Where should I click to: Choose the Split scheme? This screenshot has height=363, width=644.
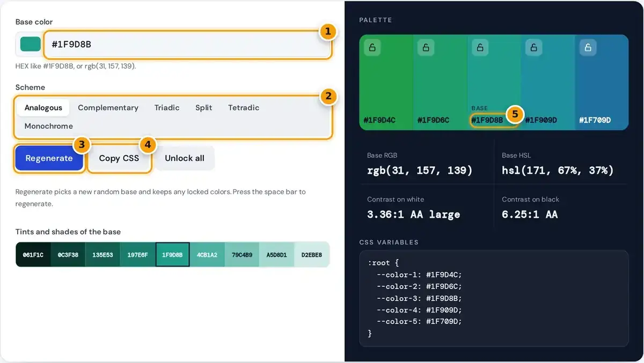pos(203,108)
